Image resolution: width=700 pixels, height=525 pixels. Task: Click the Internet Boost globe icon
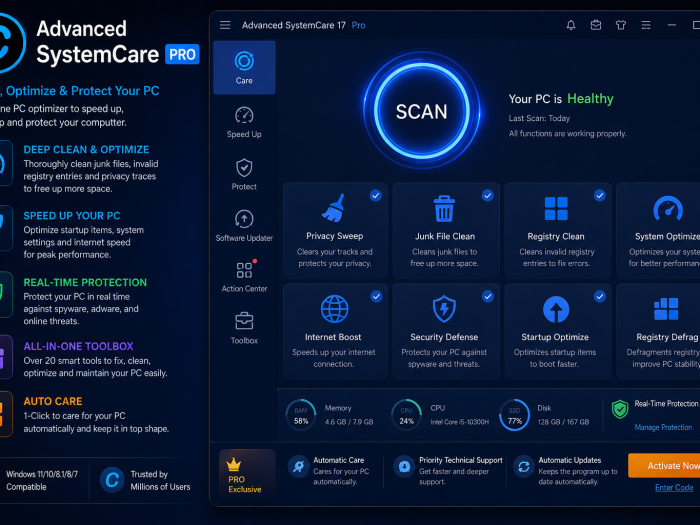click(x=334, y=309)
